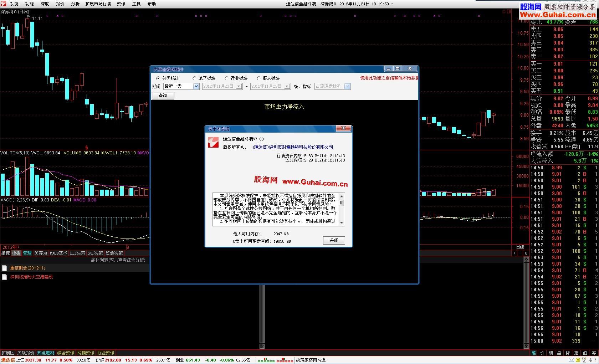Click the yellow upload status icon
This screenshot has width=599, height=364.
[x=578, y=360]
